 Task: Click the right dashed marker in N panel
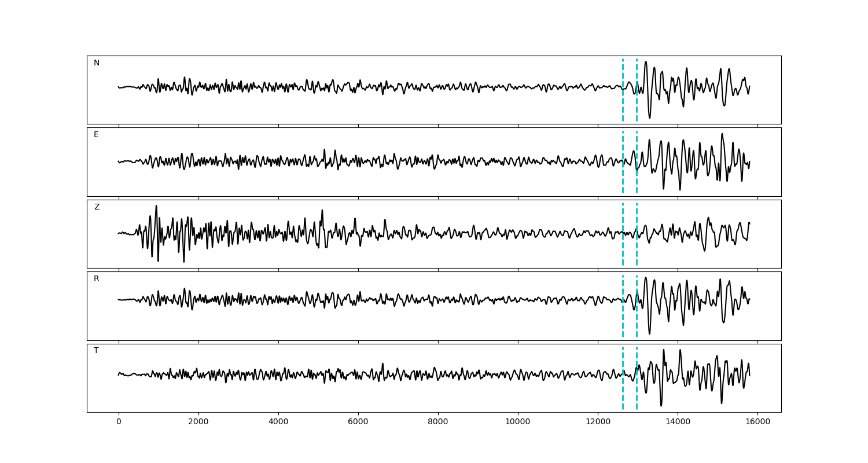[637, 72]
